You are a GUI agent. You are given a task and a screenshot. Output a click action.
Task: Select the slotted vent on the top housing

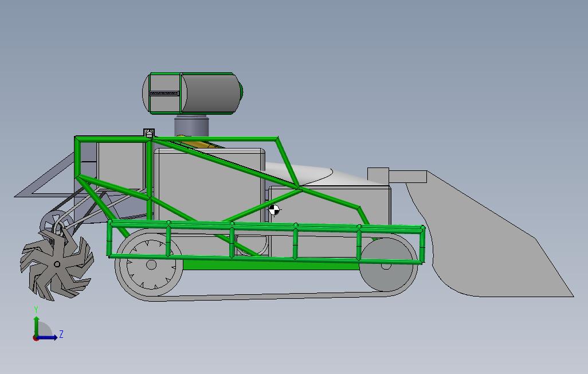click(164, 93)
